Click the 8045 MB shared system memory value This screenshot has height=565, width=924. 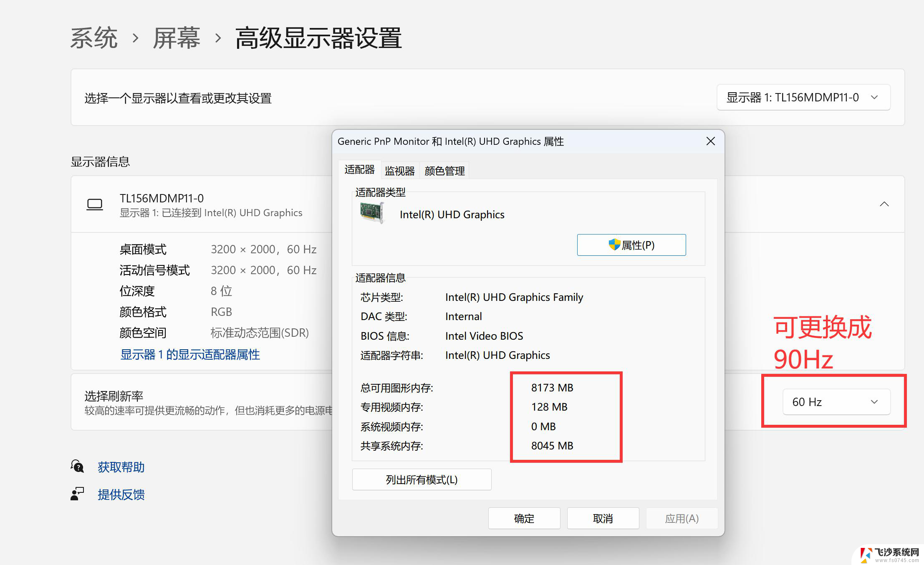[x=552, y=446]
